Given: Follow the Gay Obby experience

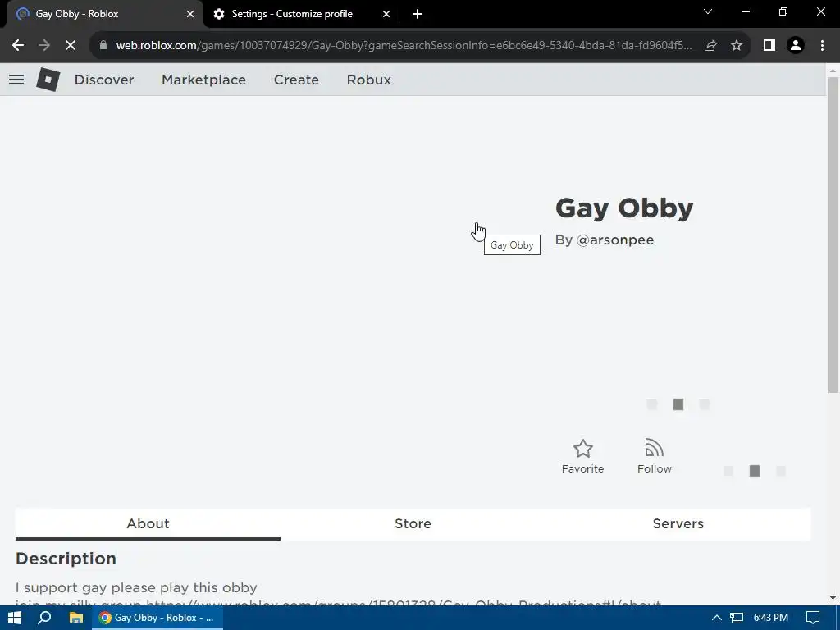Looking at the screenshot, I should pos(654,456).
